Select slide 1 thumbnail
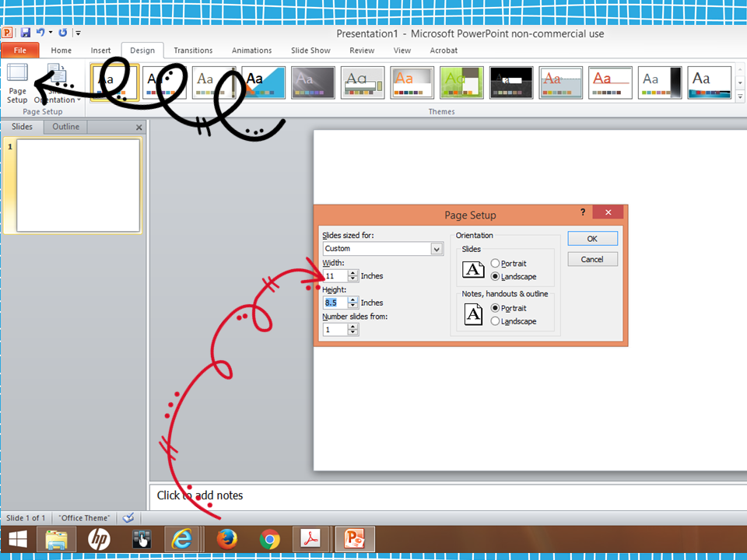 click(78, 185)
